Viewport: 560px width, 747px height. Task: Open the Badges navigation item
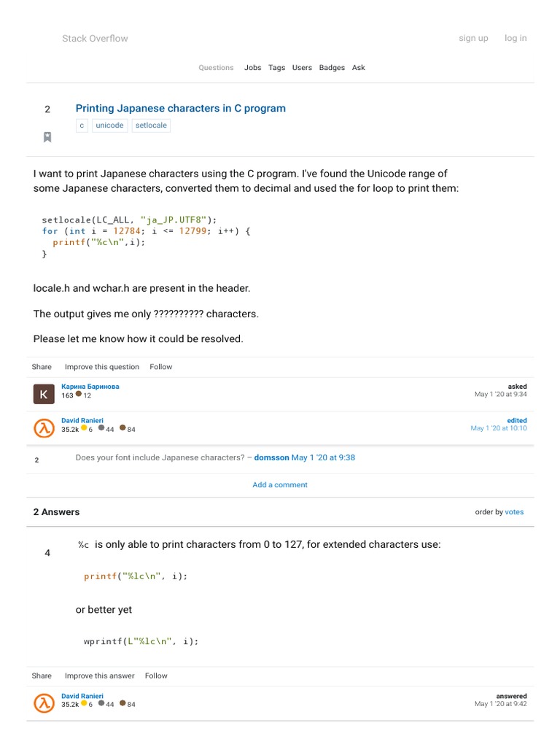click(332, 68)
